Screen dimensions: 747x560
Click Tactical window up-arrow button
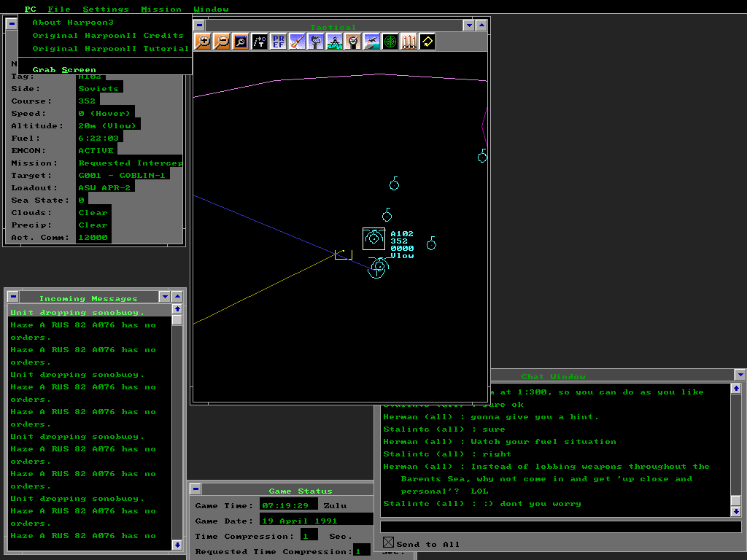[481, 26]
